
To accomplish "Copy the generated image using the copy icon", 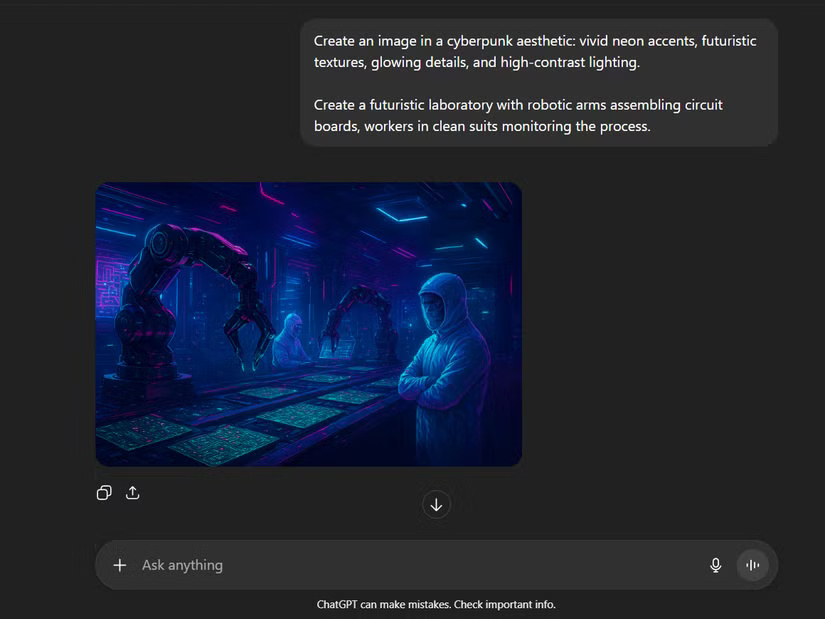I will pyautogui.click(x=104, y=493).
